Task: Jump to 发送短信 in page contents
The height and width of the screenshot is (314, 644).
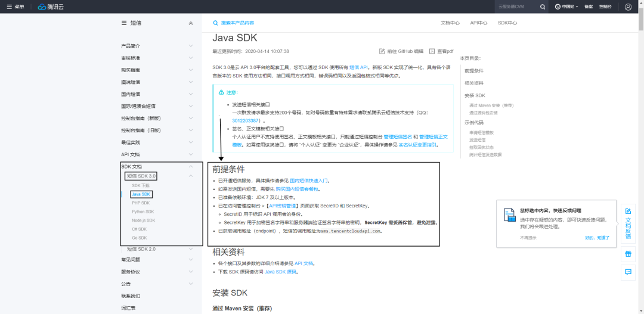Action: click(x=477, y=140)
